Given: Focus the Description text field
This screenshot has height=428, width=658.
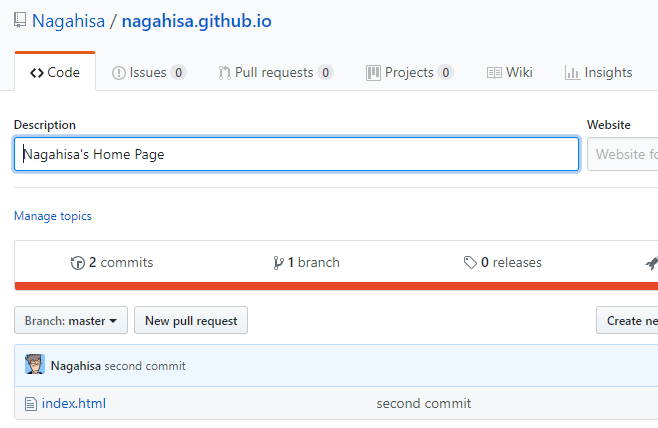Looking at the screenshot, I should click(296, 154).
